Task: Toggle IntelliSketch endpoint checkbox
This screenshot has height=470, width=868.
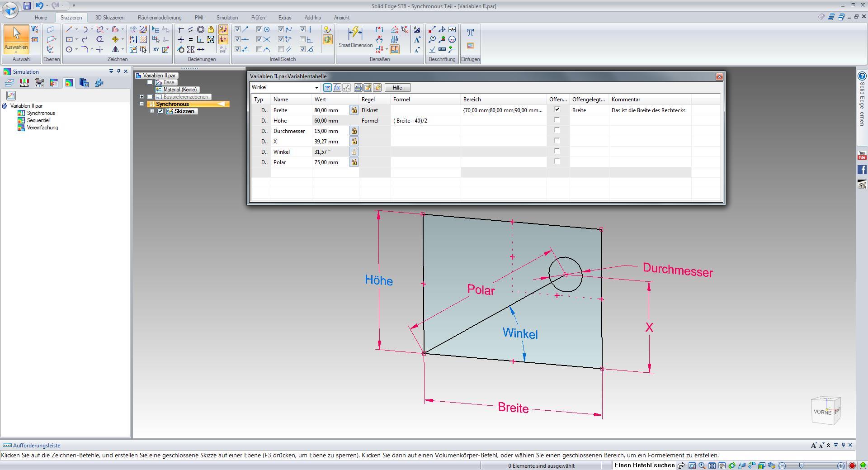Action: [x=238, y=29]
